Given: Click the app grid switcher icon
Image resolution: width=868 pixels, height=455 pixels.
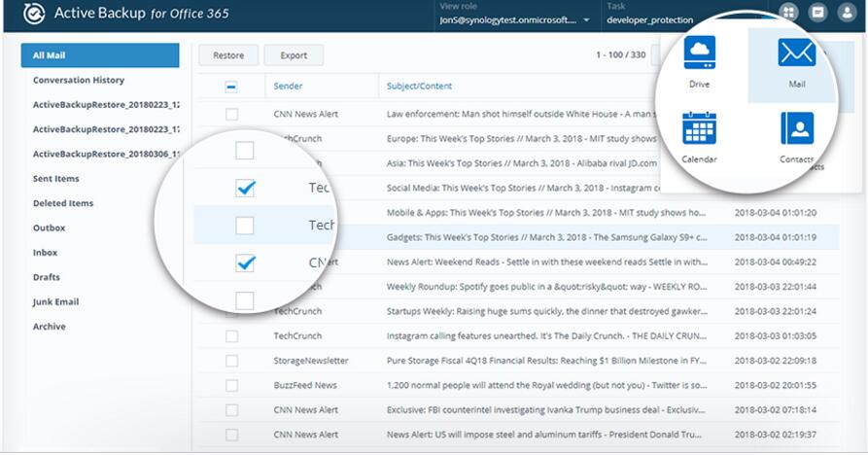Looking at the screenshot, I should 787,14.
